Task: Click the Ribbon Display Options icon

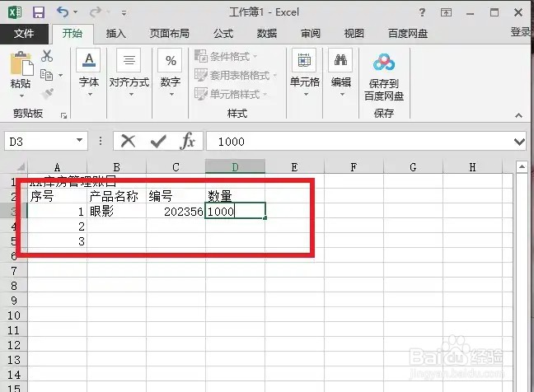Action: [446, 12]
